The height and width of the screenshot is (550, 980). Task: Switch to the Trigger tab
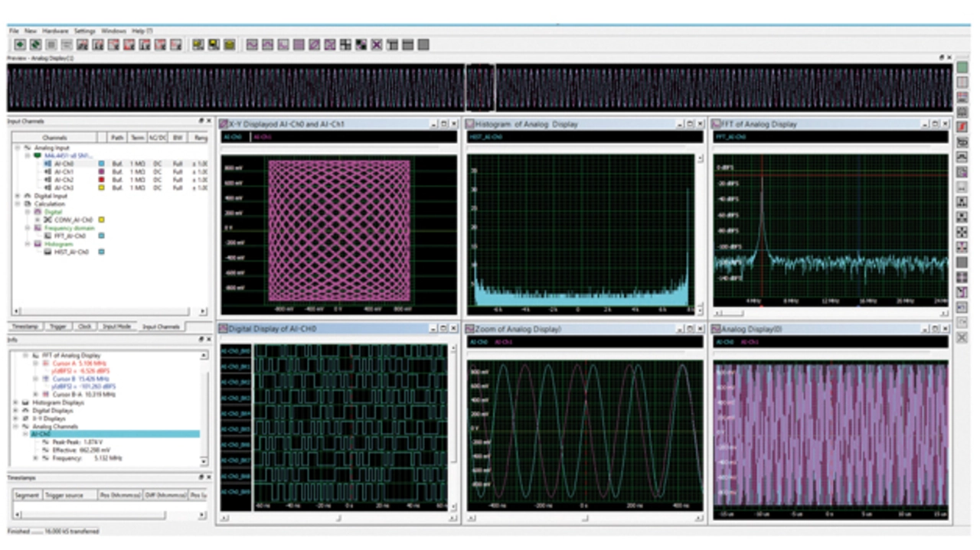[x=58, y=327]
